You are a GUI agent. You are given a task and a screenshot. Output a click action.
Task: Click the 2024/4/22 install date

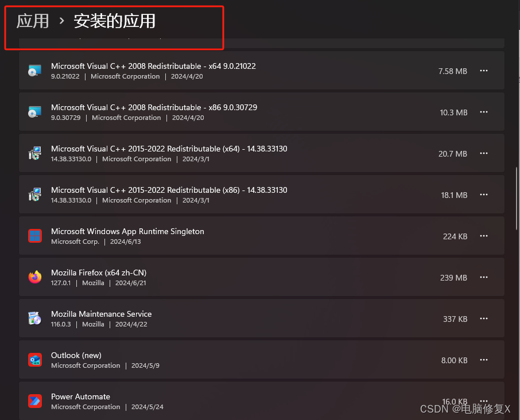pos(131,324)
